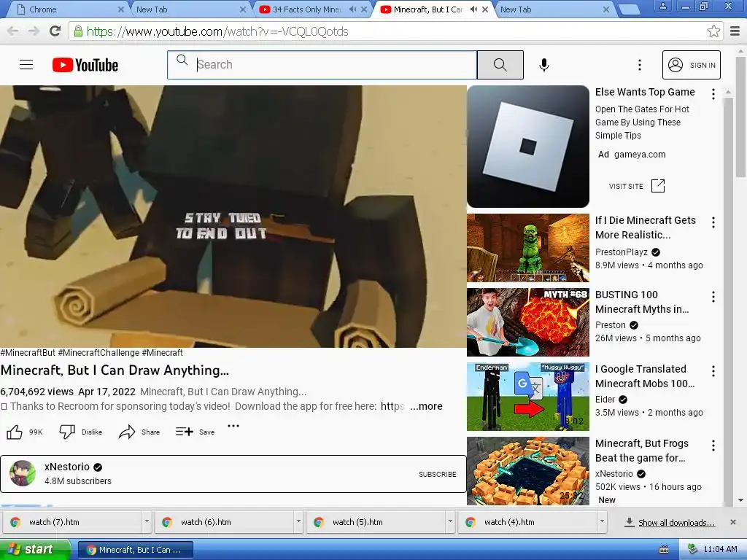Open downloaded file watch (7).htm
Viewport: 747px width, 560px height.
point(72,522)
